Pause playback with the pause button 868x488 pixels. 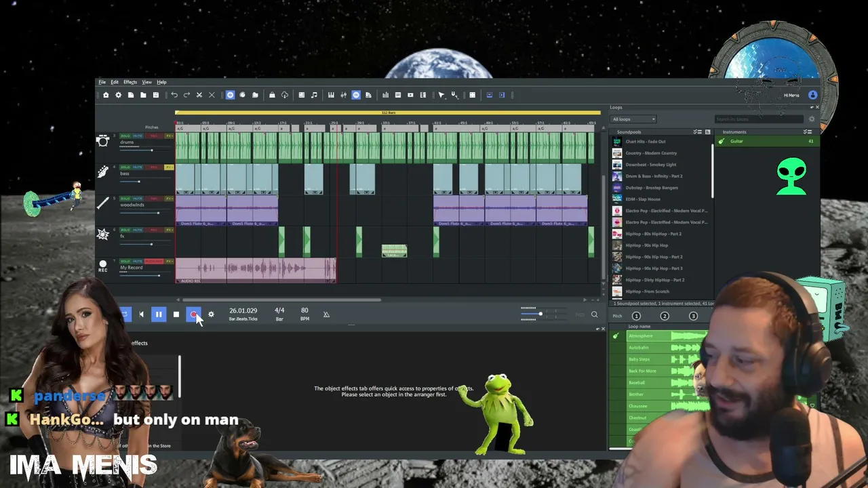[159, 314]
